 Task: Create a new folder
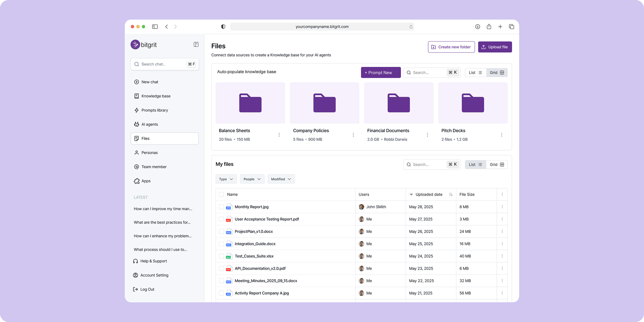(451, 47)
